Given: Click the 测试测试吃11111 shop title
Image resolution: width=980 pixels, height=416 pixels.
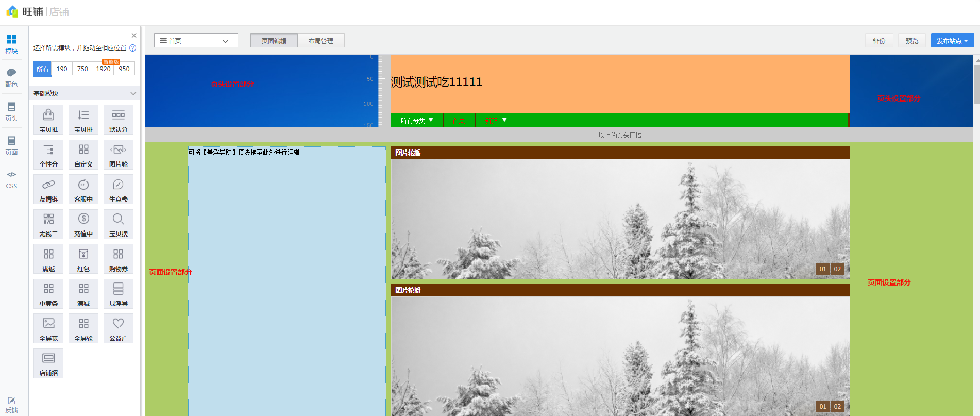Looking at the screenshot, I should pos(436,82).
